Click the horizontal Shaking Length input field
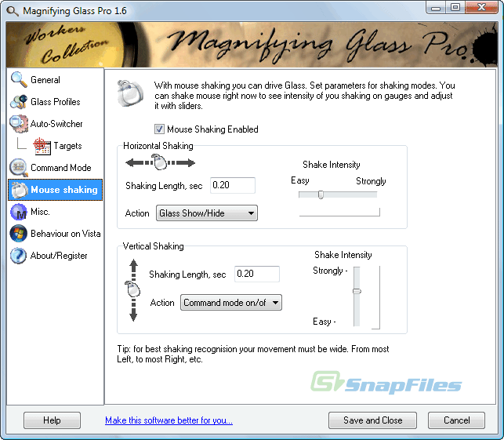The height and width of the screenshot is (440, 504). pyautogui.click(x=233, y=185)
